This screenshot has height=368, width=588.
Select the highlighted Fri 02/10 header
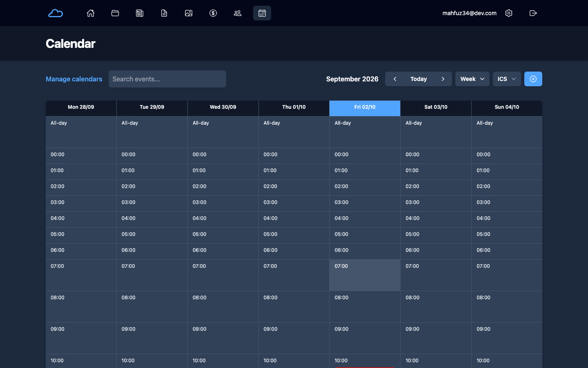coord(365,108)
